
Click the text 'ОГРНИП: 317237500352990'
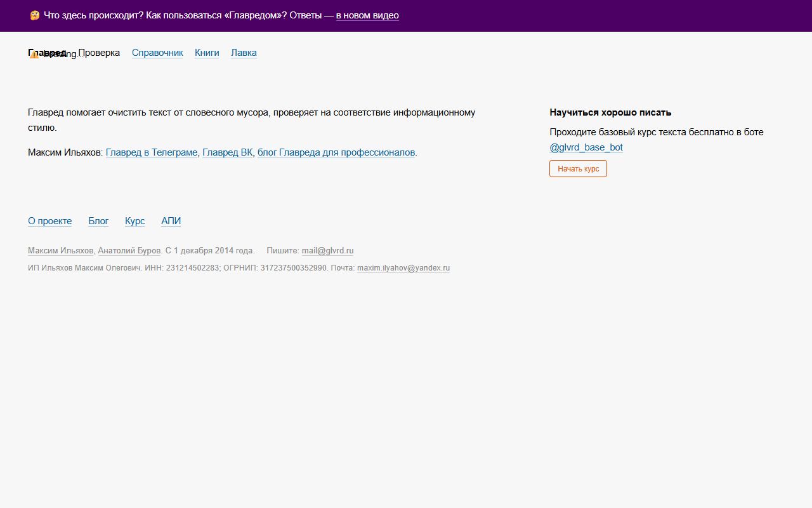coord(275,268)
